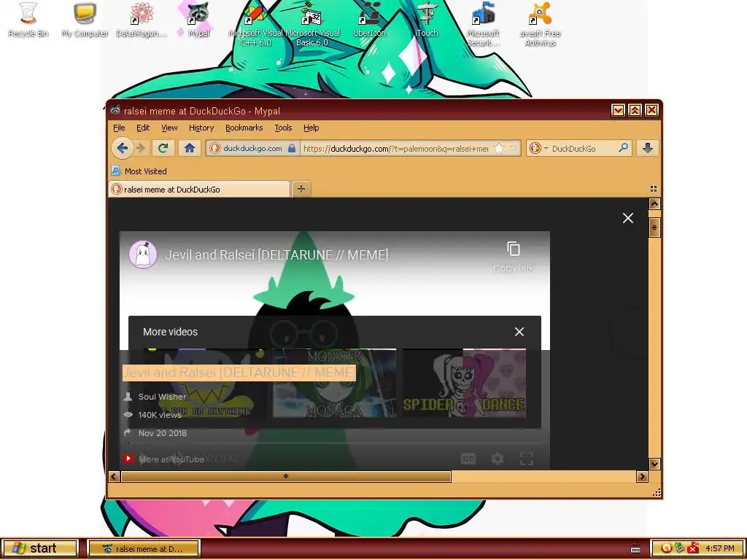Close the More videos panel
The width and height of the screenshot is (747, 560).
point(519,332)
